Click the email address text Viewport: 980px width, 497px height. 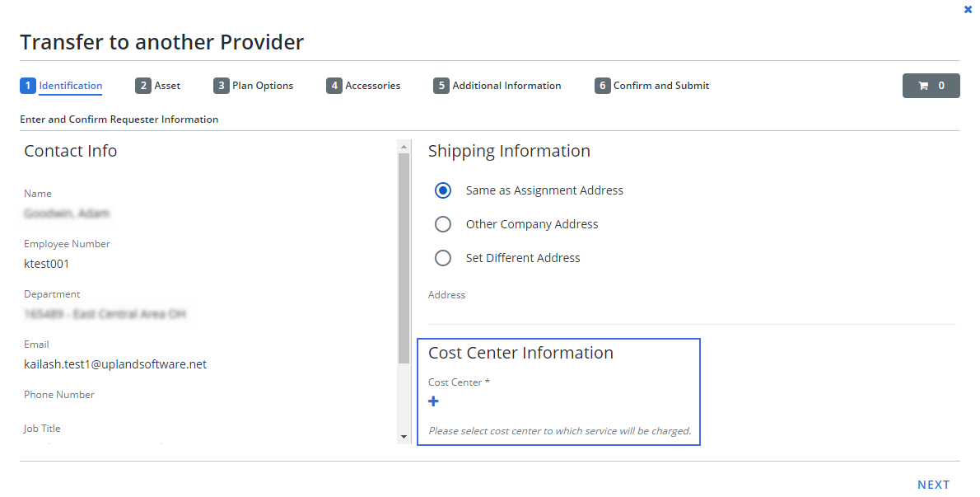point(115,364)
